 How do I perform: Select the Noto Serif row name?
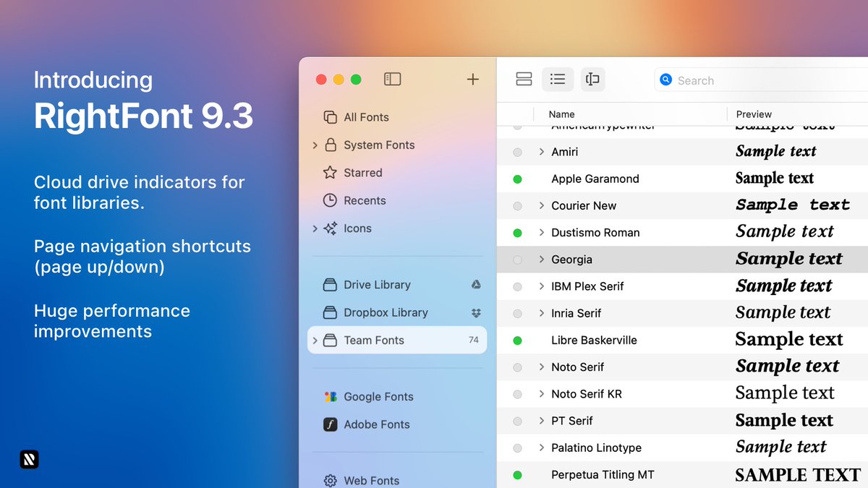coord(577,367)
